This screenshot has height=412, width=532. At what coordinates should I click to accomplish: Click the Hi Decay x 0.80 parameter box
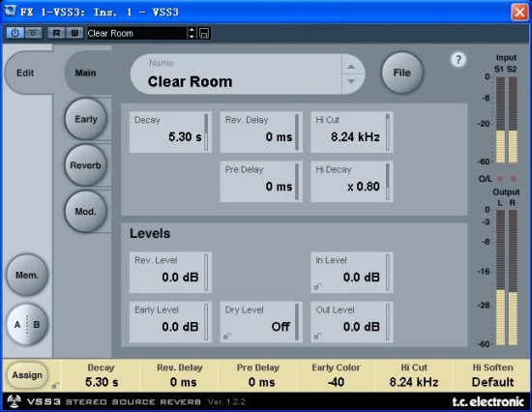click(x=352, y=182)
